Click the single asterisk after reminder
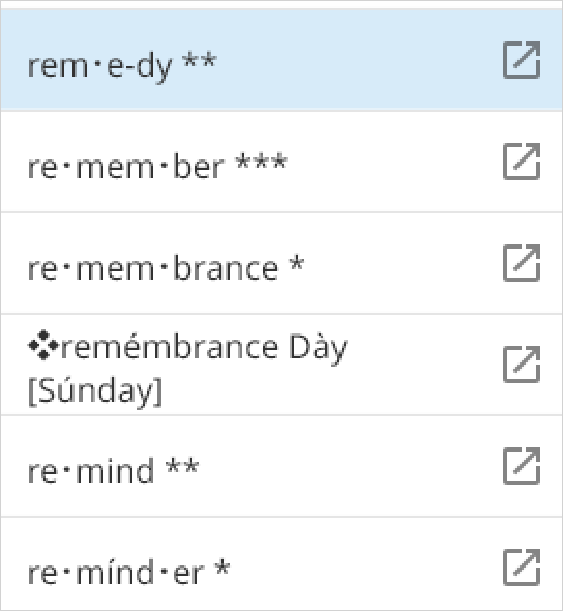The height and width of the screenshot is (611, 564). coord(223,568)
